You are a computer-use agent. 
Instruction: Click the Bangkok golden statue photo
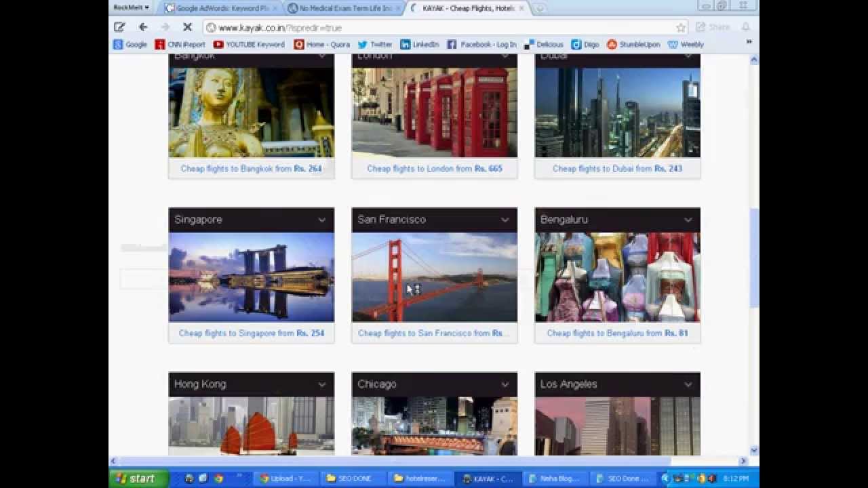[x=251, y=113]
